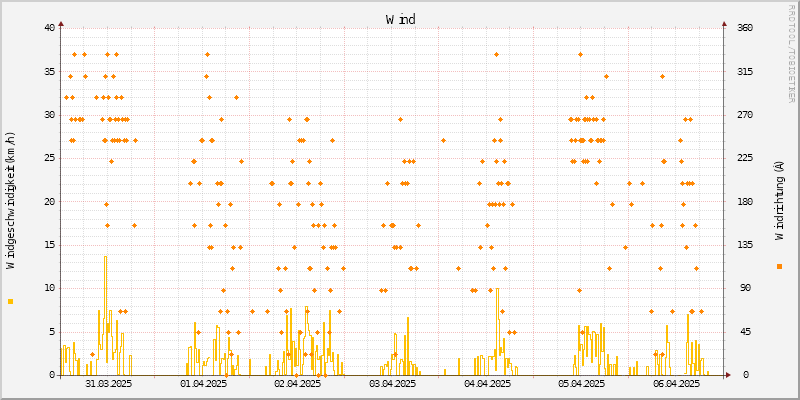Click the 180 tick on right axis
Screen dimensions: 800x400
click(x=744, y=201)
